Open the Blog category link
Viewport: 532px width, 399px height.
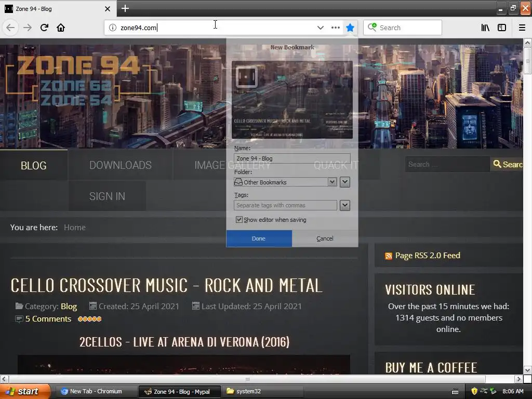pyautogui.click(x=69, y=307)
